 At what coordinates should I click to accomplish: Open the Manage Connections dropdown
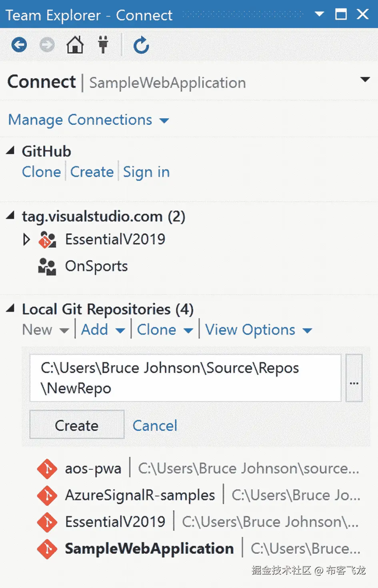[89, 120]
